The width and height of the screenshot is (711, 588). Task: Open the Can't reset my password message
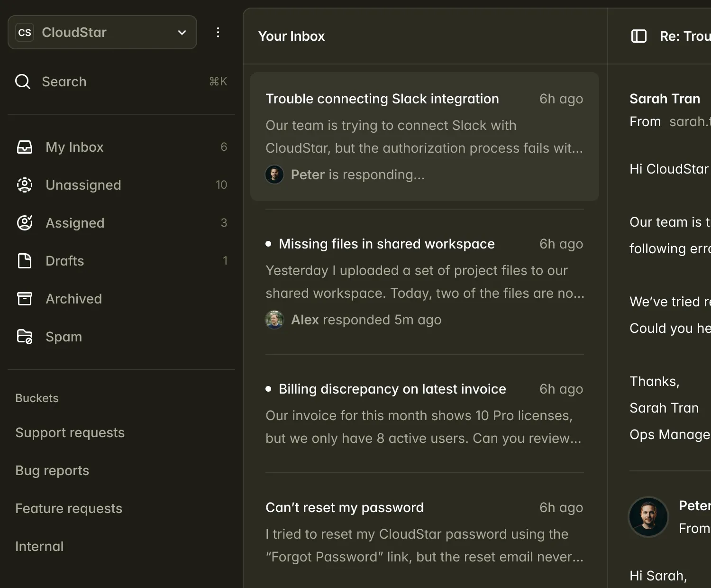[x=345, y=508]
